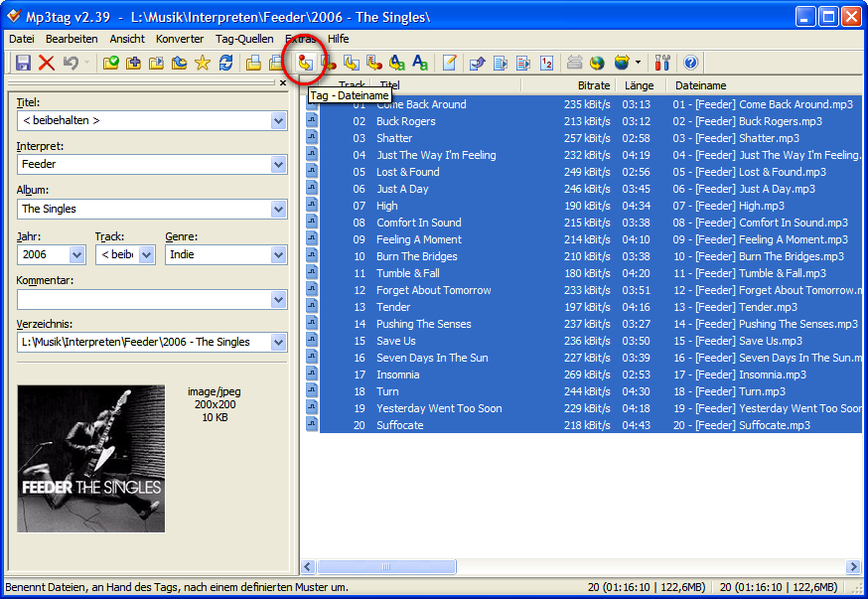
Task: Open the Genre dropdown showing Indie
Action: pos(278,254)
